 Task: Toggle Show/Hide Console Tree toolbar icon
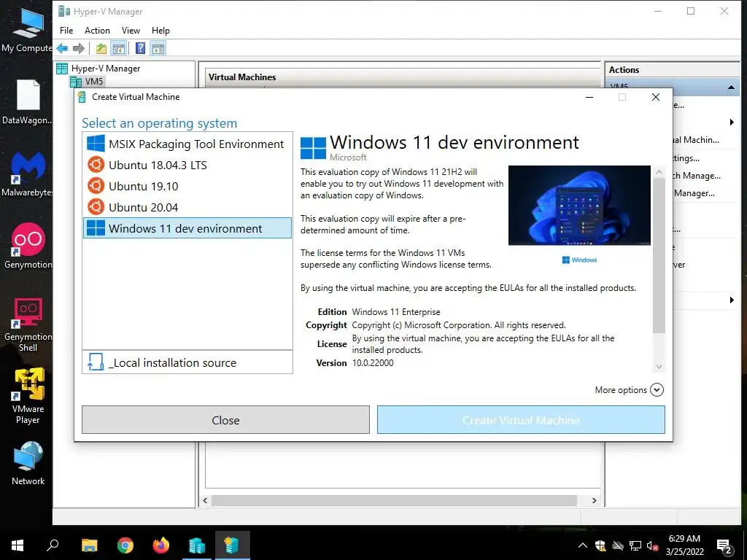[x=118, y=48]
